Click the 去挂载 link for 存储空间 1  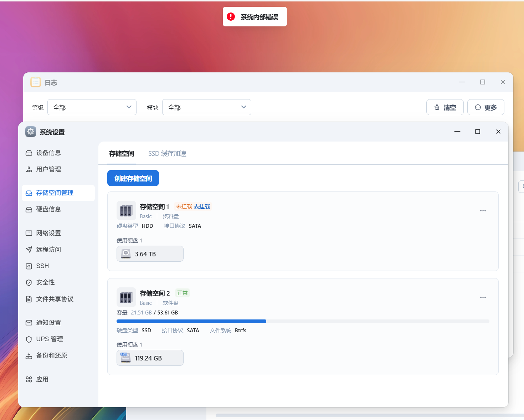click(x=202, y=206)
